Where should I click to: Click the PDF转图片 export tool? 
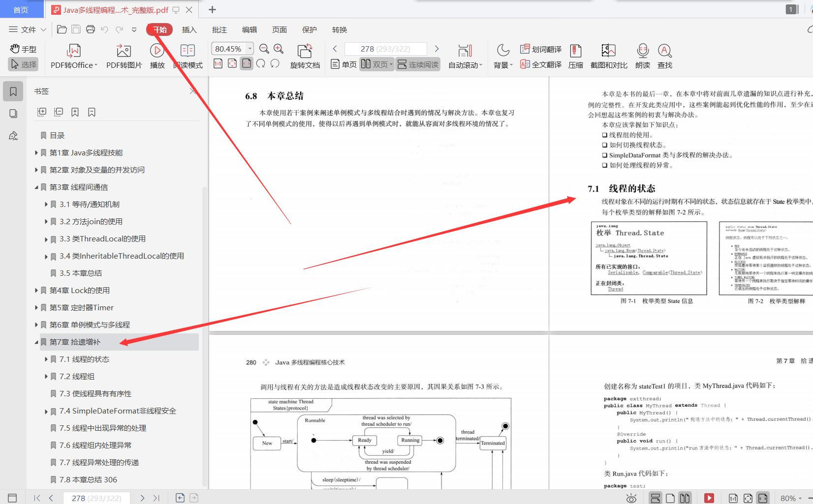(x=123, y=56)
